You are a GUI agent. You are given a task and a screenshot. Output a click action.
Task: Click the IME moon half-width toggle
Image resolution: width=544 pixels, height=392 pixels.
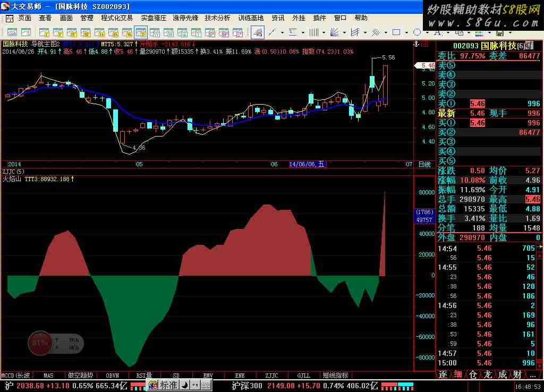(185, 385)
